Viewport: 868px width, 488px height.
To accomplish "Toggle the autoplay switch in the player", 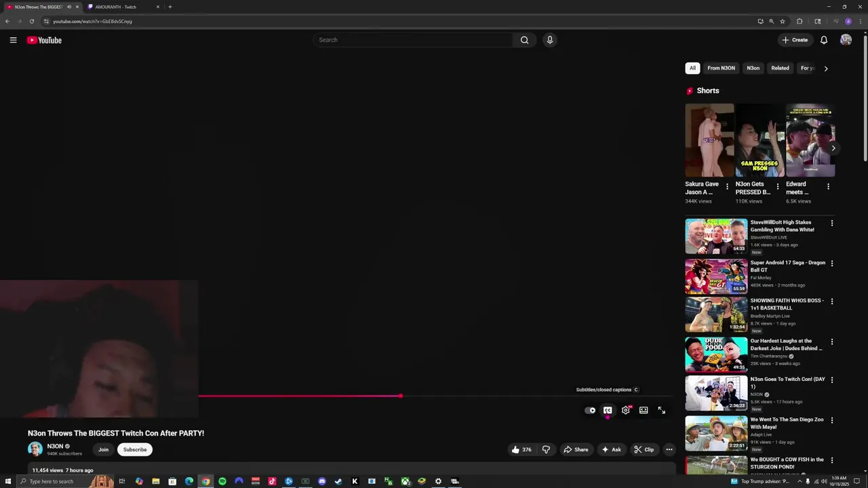I will [590, 410].
